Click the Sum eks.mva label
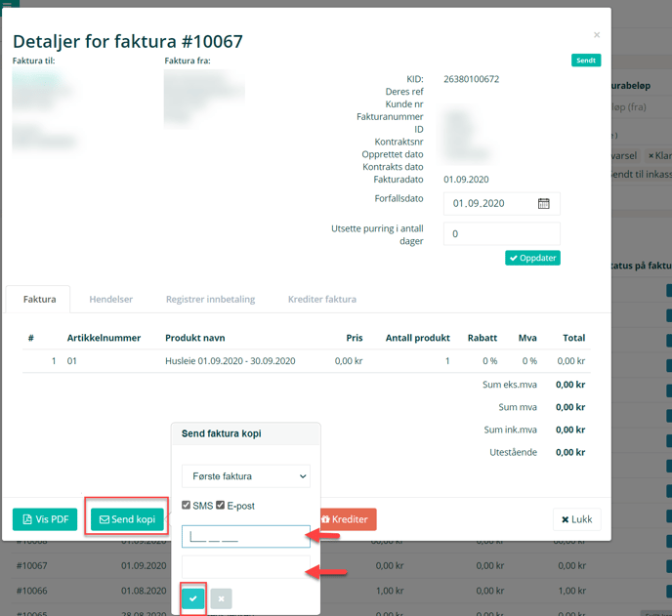 pos(510,385)
